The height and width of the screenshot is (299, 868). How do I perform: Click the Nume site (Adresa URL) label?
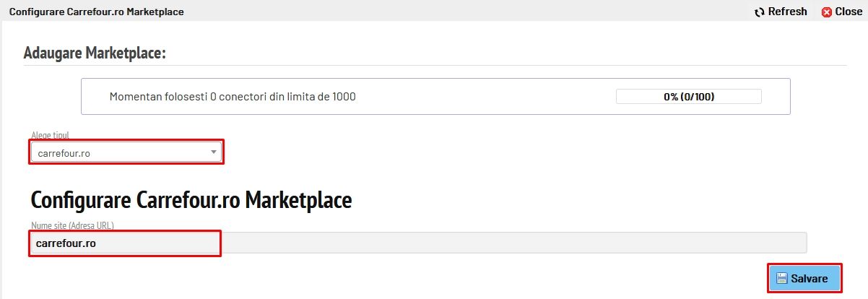(x=72, y=225)
